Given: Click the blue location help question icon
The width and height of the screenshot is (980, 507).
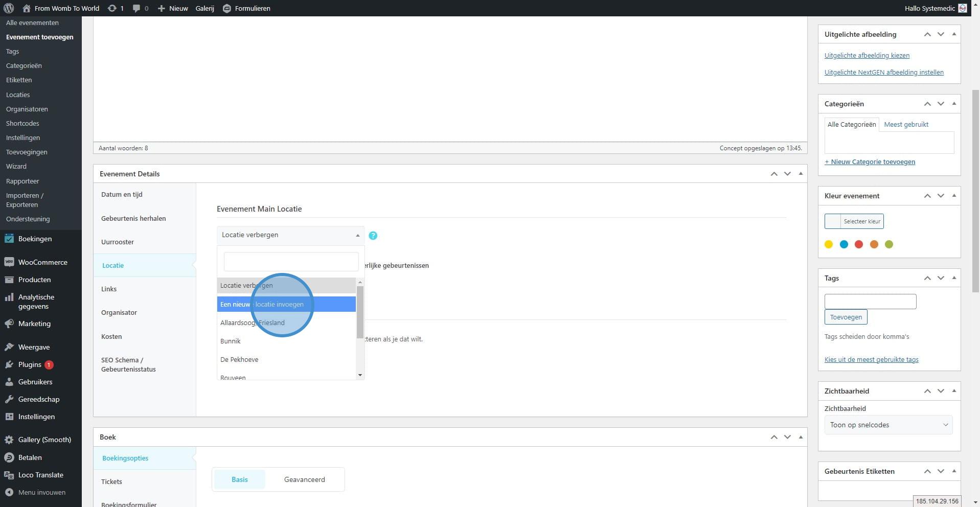Looking at the screenshot, I should pyautogui.click(x=373, y=236).
